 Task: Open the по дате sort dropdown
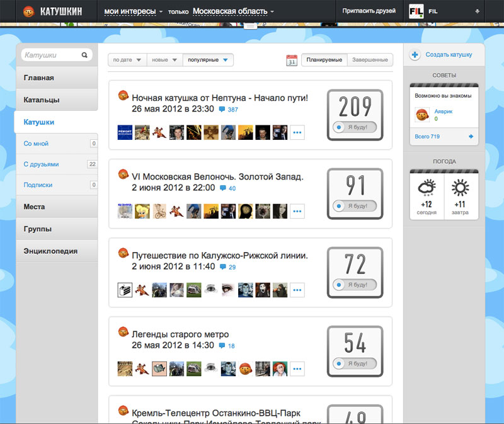(x=127, y=60)
